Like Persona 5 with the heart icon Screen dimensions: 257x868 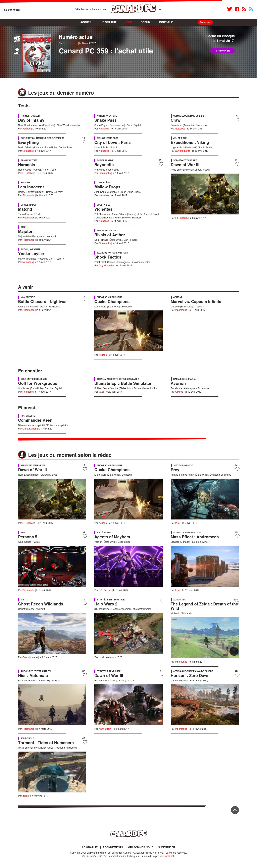click(85, 536)
